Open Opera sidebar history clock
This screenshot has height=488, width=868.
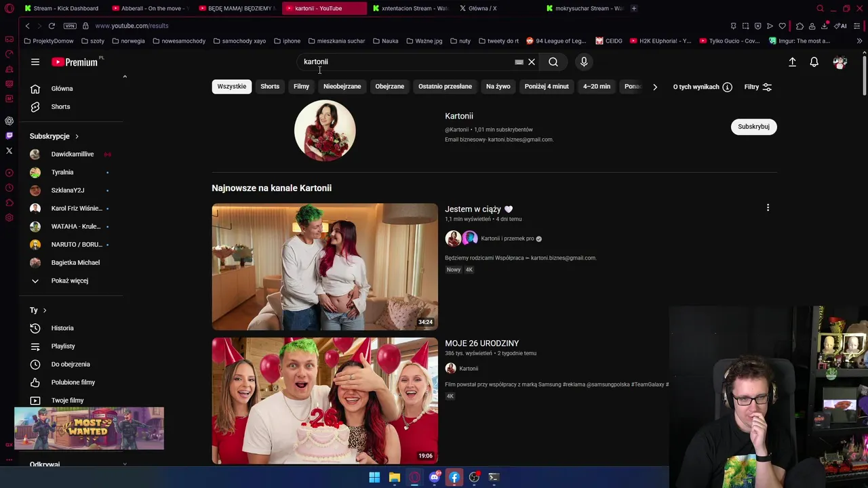9,188
